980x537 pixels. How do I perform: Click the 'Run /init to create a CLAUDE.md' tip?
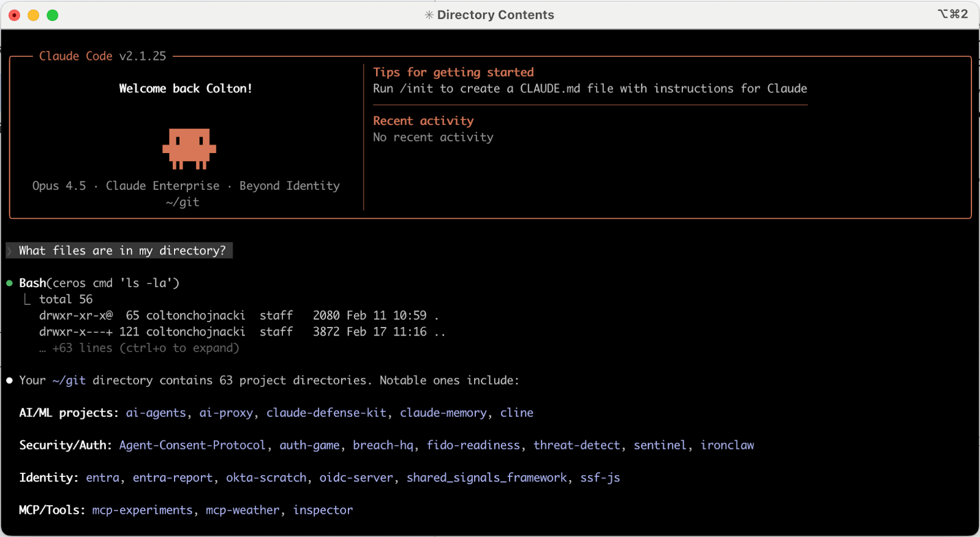coord(590,88)
